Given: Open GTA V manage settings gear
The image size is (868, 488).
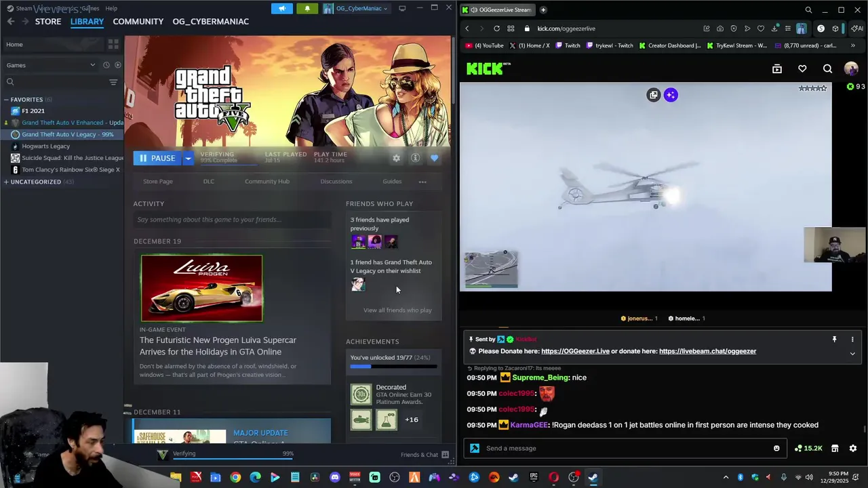Looking at the screenshot, I should pos(396,158).
